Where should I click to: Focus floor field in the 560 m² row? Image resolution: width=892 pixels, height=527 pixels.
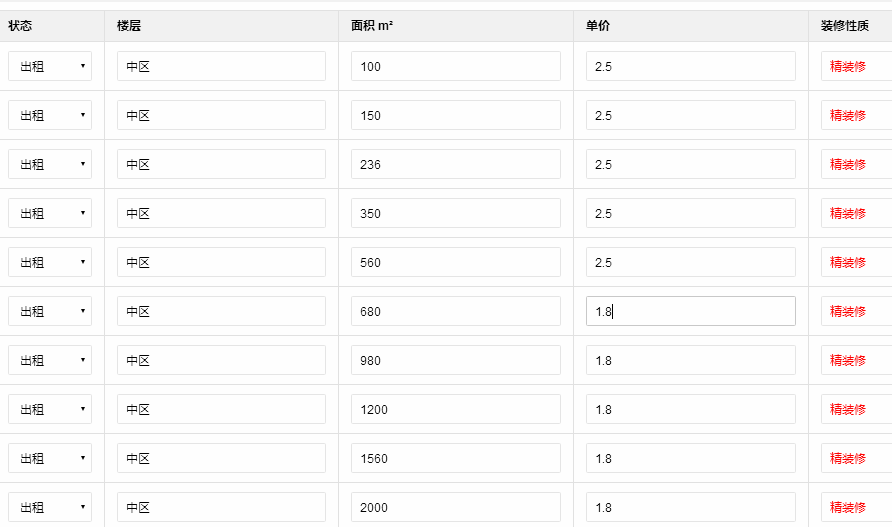pos(221,262)
